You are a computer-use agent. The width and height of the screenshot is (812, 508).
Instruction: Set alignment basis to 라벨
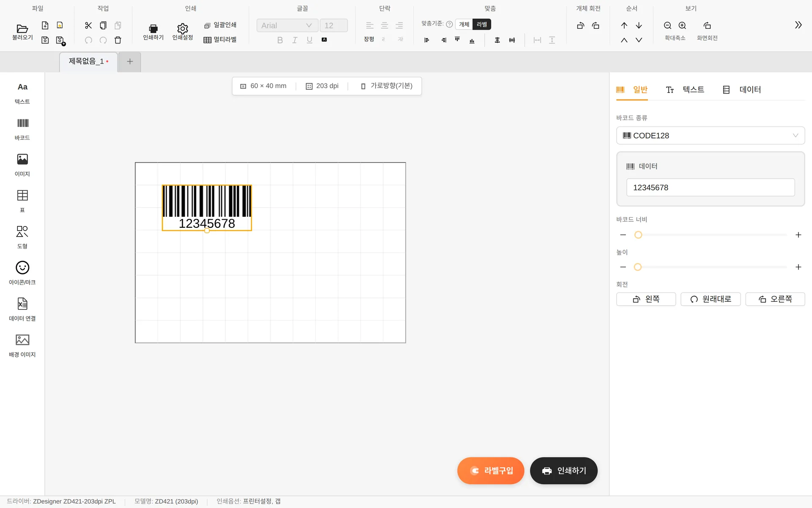pyautogui.click(x=482, y=25)
